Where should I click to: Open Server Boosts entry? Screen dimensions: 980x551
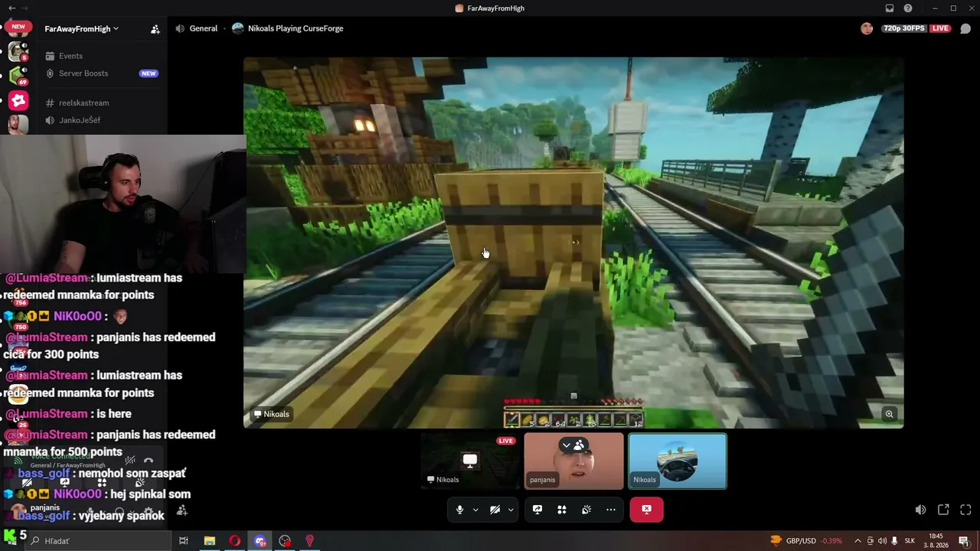point(103,73)
